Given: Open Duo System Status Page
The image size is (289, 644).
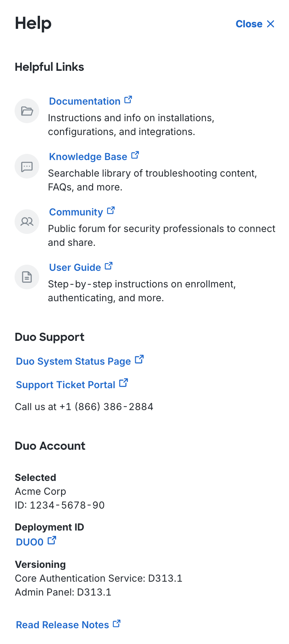Looking at the screenshot, I should pyautogui.click(x=73, y=362).
